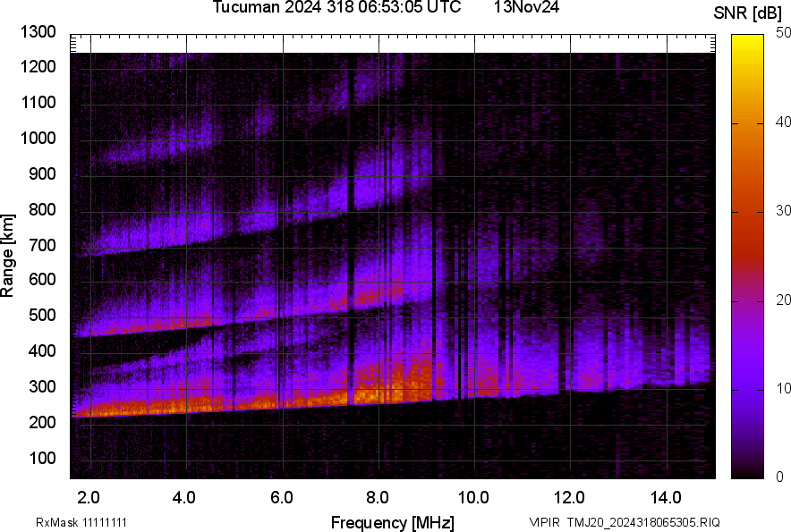This screenshot has height=532, width=791.
Task: Click the VIPIR TMJ20 filename label
Action: pos(625,522)
